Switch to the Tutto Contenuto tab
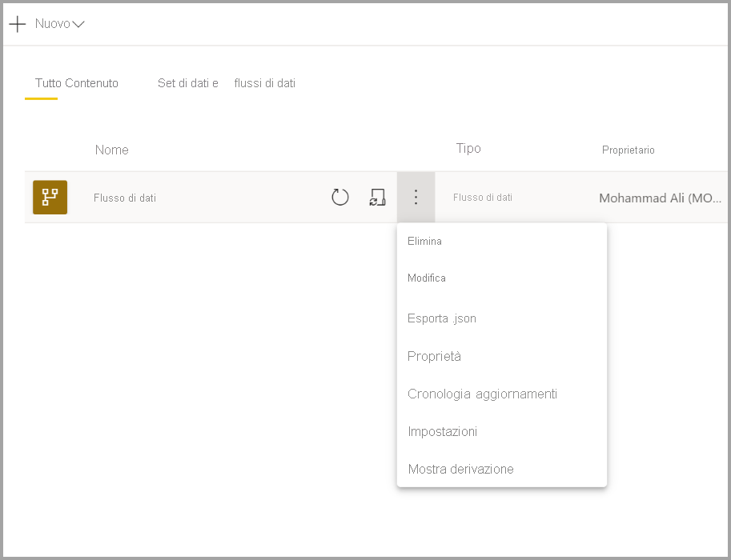Image resolution: width=731 pixels, height=560 pixels. pos(76,83)
